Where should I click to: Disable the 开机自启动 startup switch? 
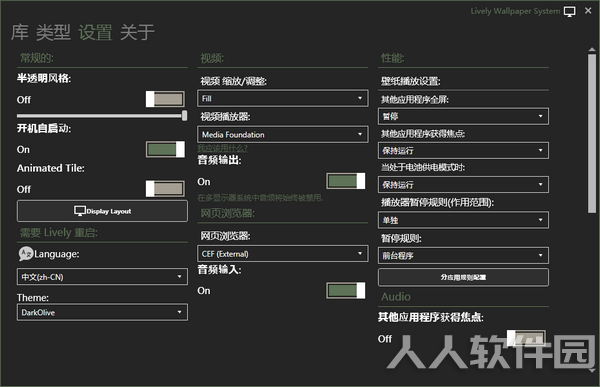click(165, 149)
